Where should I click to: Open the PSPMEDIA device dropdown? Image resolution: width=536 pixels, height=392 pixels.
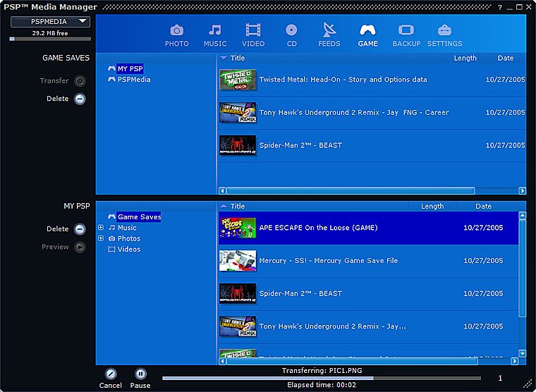(50, 22)
